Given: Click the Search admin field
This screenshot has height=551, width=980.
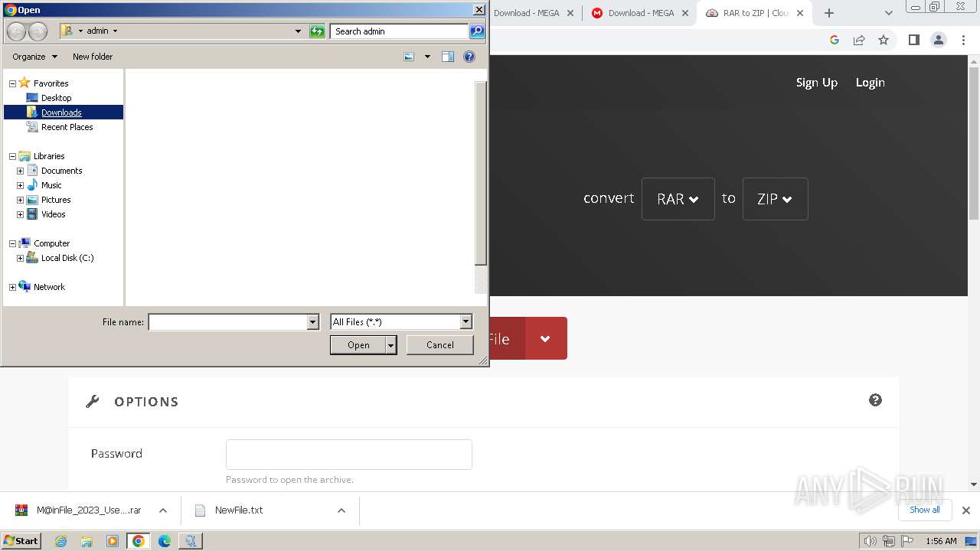Looking at the screenshot, I should pos(400,31).
